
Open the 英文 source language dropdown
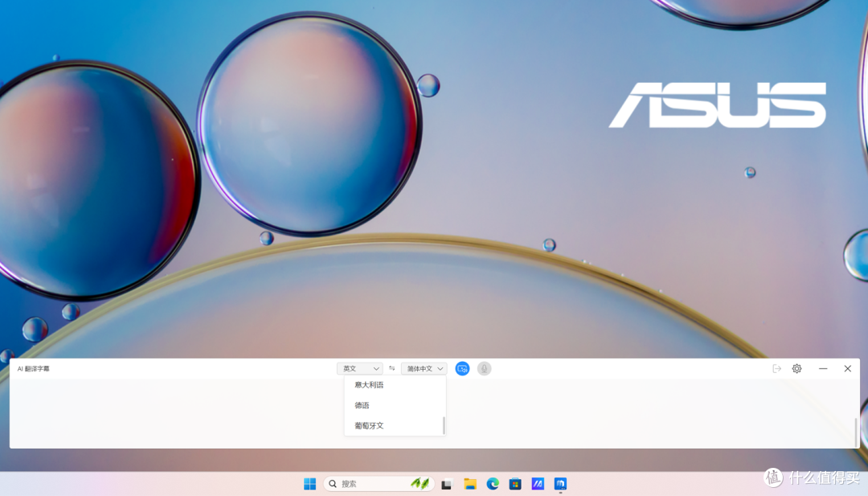[359, 369]
